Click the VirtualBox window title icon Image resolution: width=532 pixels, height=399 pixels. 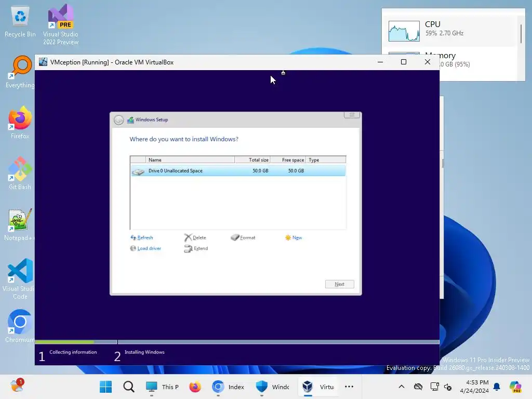(x=43, y=62)
